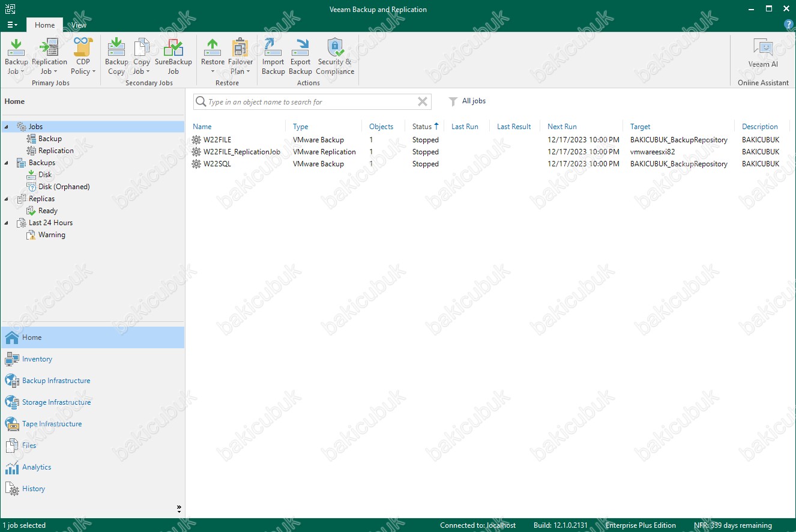Sort by the Target column header

pos(641,127)
